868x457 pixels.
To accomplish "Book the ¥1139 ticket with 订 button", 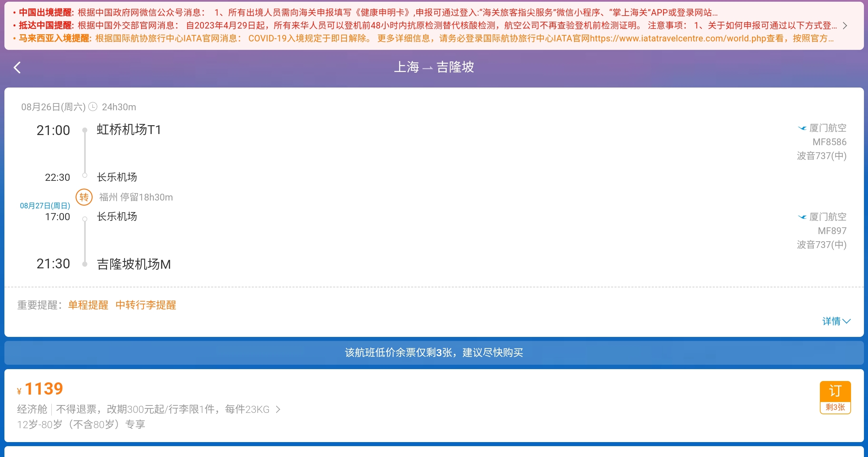I will coord(835,397).
